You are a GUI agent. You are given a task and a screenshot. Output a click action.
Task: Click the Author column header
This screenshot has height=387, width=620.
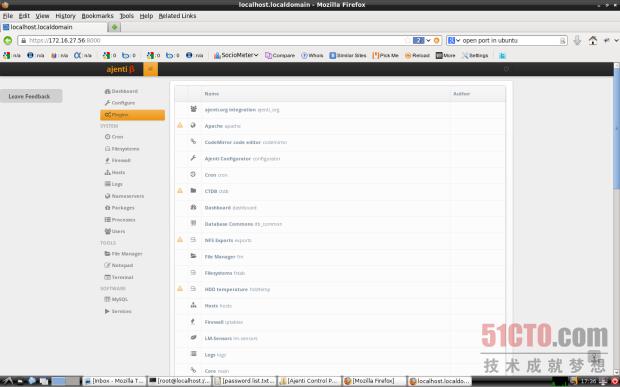point(461,94)
